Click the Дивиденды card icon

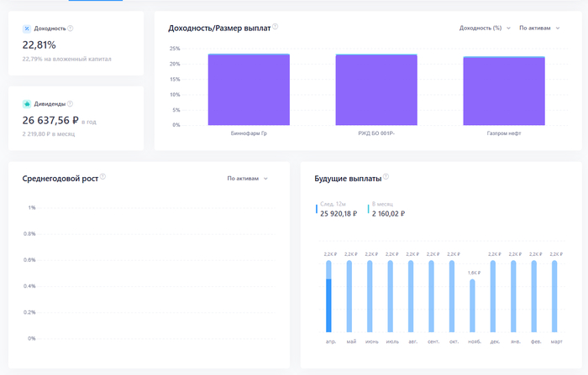point(27,104)
